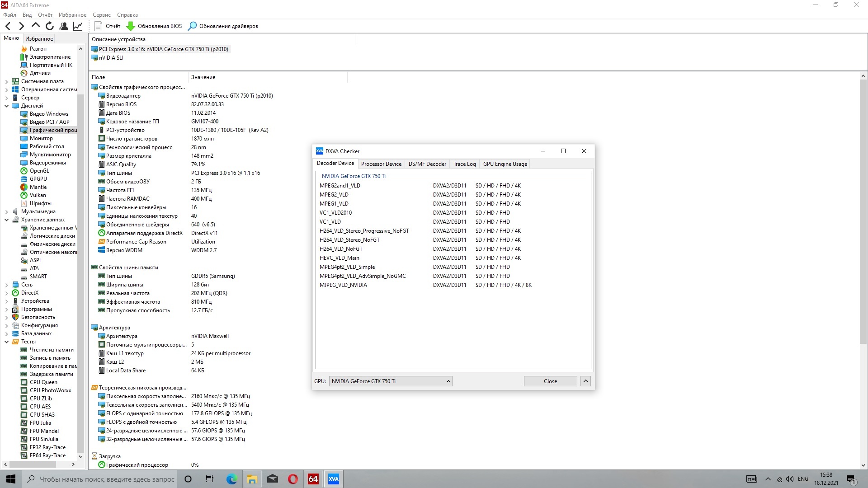This screenshot has height=488, width=868.
Task: Click the up-arrow expand button beside Close
Action: pyautogui.click(x=585, y=381)
